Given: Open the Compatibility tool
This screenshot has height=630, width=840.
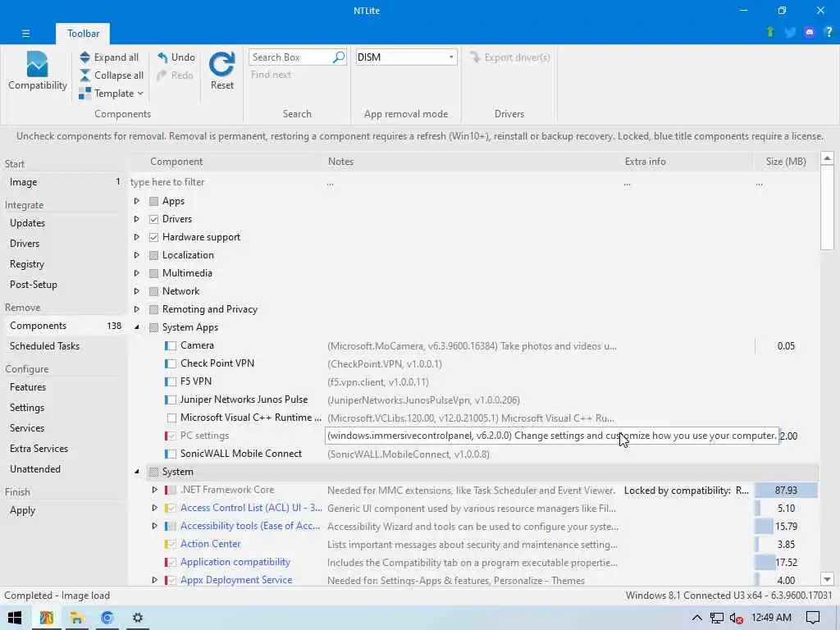Looking at the screenshot, I should click(37, 71).
